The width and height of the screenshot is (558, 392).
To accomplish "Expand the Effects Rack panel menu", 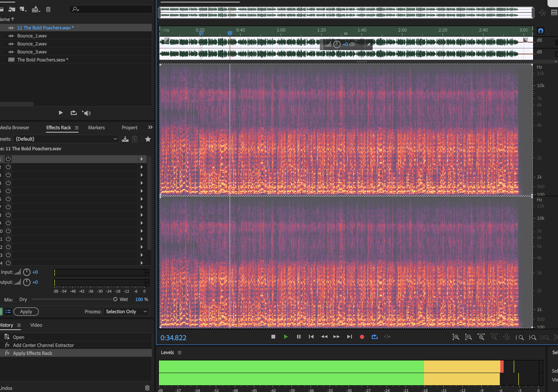I will [76, 128].
